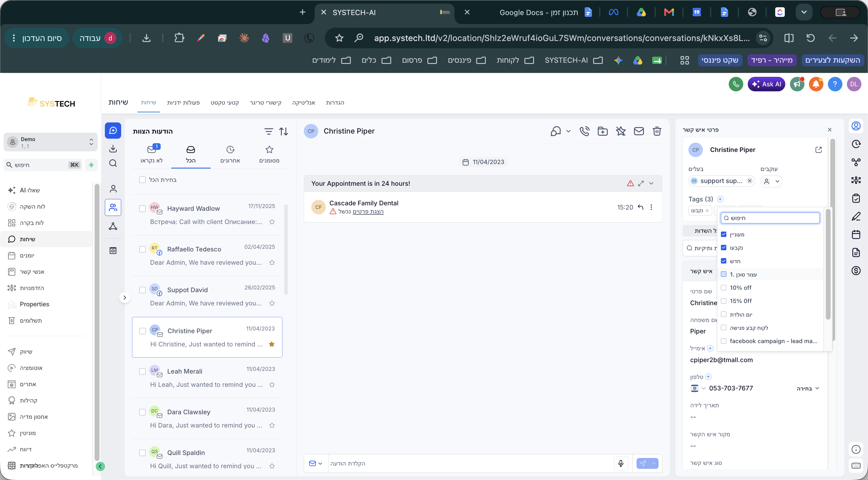This screenshot has width=868, height=480.
Task: Select the Hayward Wadlow conversation checkbox
Action: tap(142, 209)
